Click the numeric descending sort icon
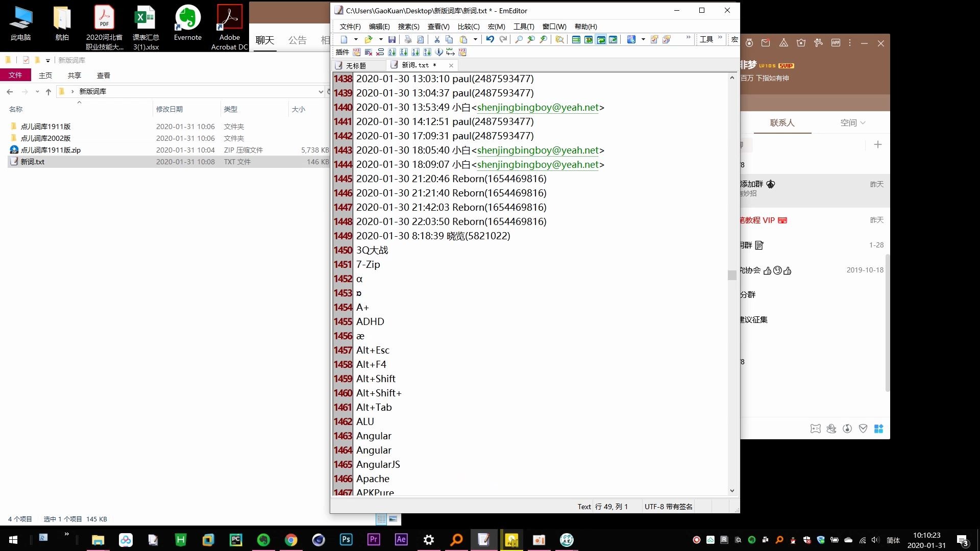 tap(427, 52)
